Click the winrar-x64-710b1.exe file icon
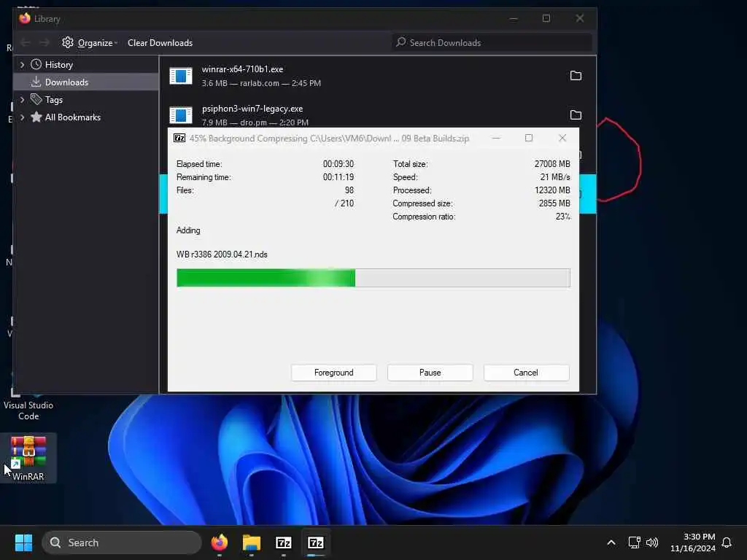 181,76
